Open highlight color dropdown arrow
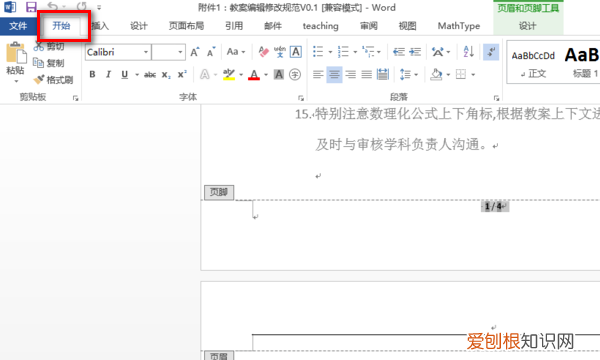Viewport: 600px width, 360px height. [x=241, y=75]
